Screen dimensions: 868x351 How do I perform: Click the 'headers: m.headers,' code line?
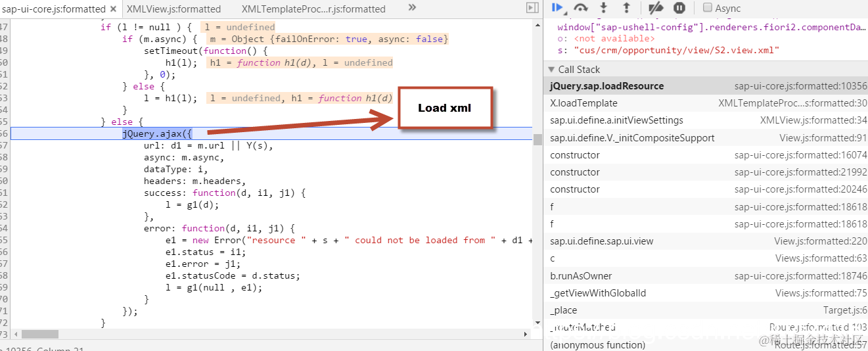click(x=195, y=181)
